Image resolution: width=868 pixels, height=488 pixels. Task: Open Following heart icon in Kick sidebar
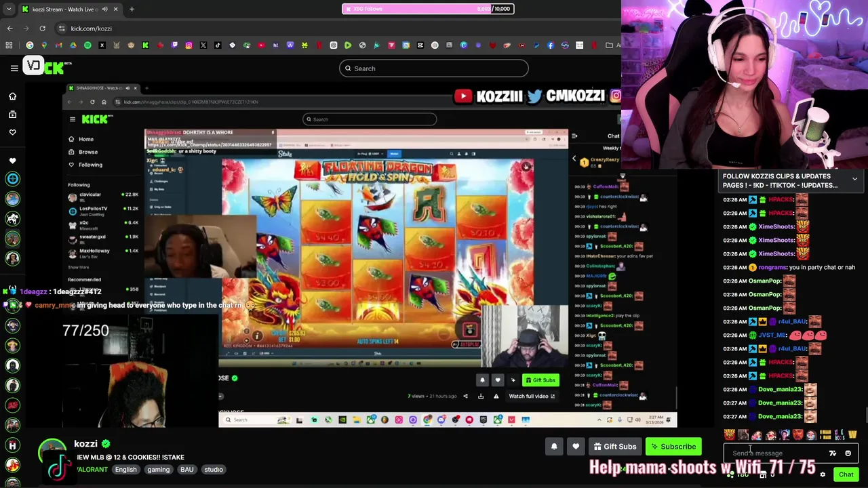tap(12, 132)
